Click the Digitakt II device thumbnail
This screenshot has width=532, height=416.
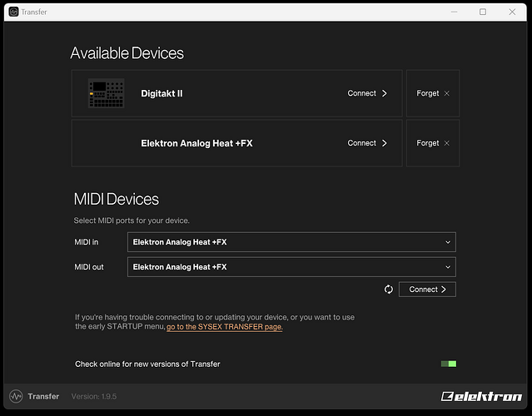pyautogui.click(x=106, y=94)
